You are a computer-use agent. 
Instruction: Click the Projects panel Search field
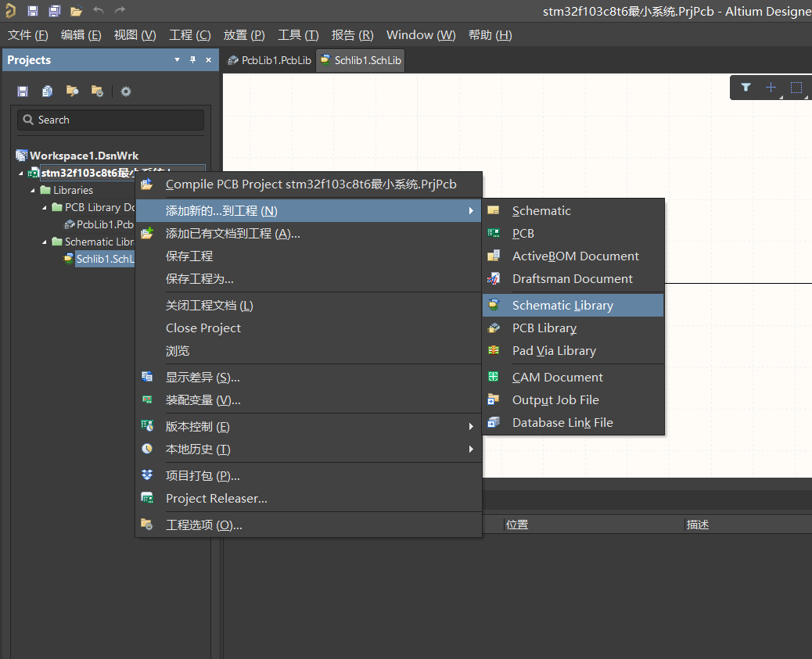pos(111,120)
